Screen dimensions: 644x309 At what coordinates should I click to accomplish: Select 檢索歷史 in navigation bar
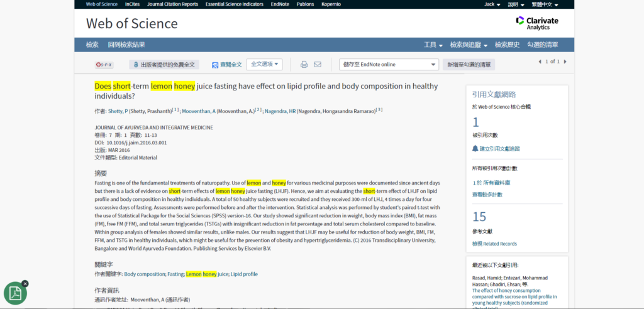coord(507,45)
